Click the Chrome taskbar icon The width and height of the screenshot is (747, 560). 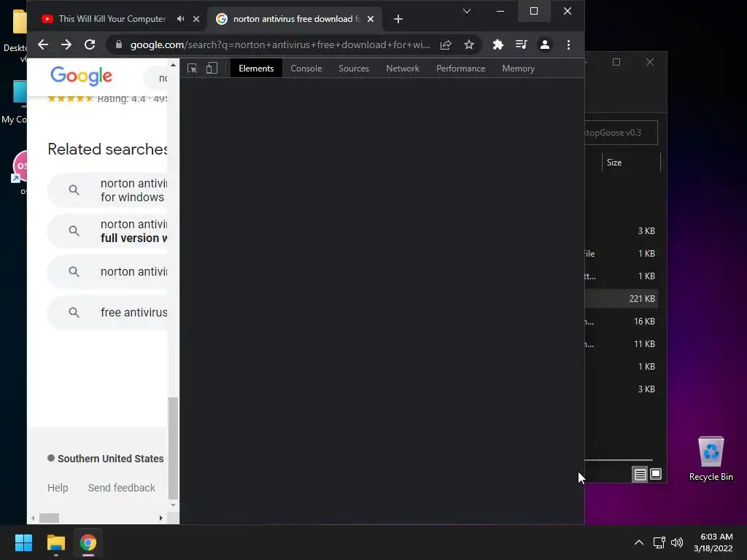click(88, 542)
